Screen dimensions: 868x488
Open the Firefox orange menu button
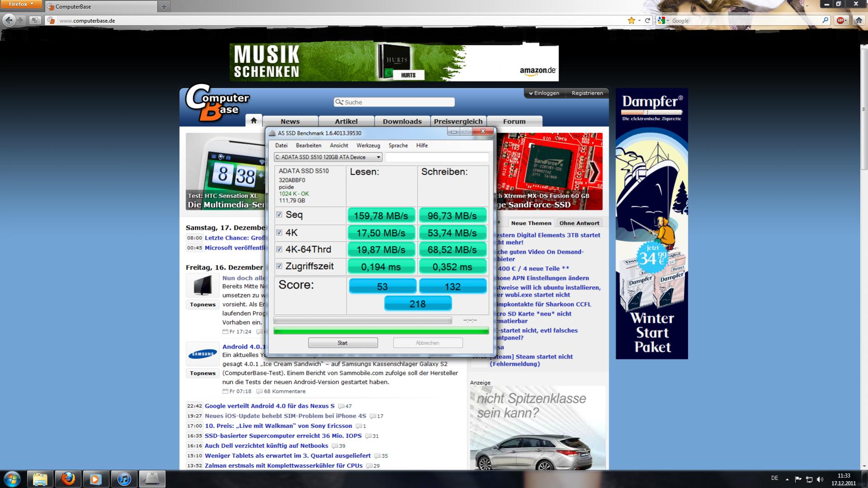[21, 4]
